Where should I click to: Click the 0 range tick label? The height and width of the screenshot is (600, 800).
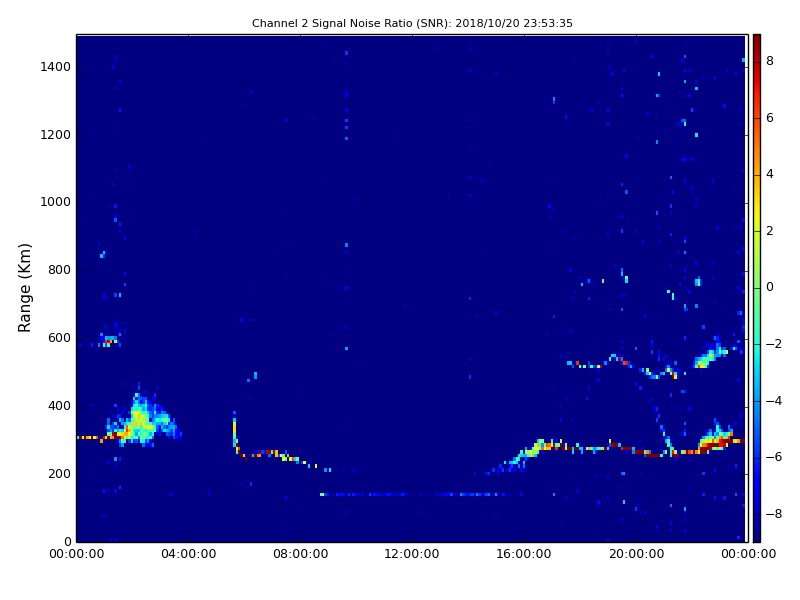tap(67, 542)
